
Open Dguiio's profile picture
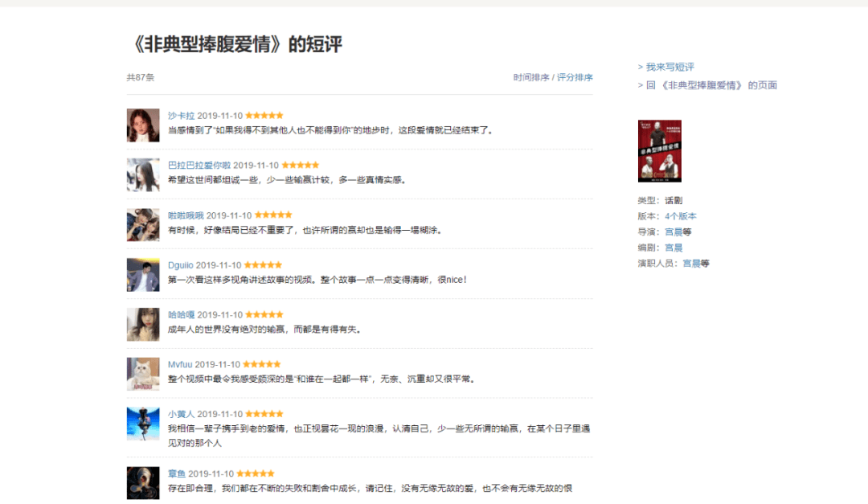142,275
